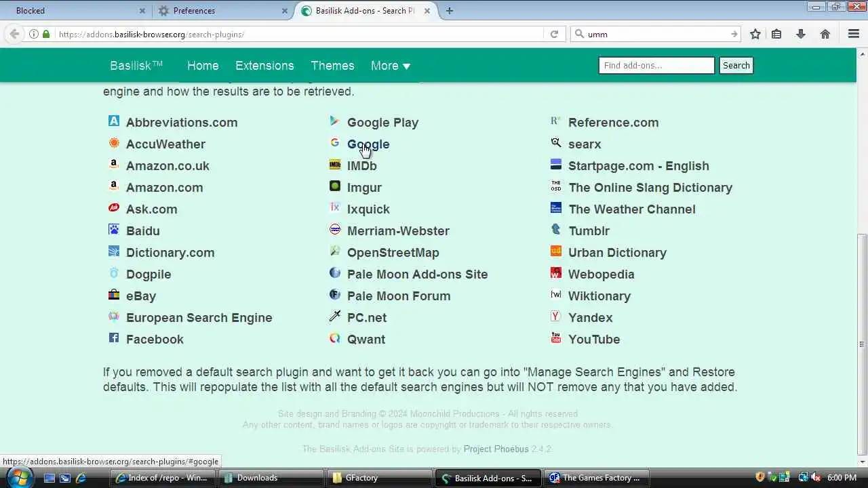Click the eBay plugin icon
Viewport: 868px width, 488px height.
[x=114, y=295]
